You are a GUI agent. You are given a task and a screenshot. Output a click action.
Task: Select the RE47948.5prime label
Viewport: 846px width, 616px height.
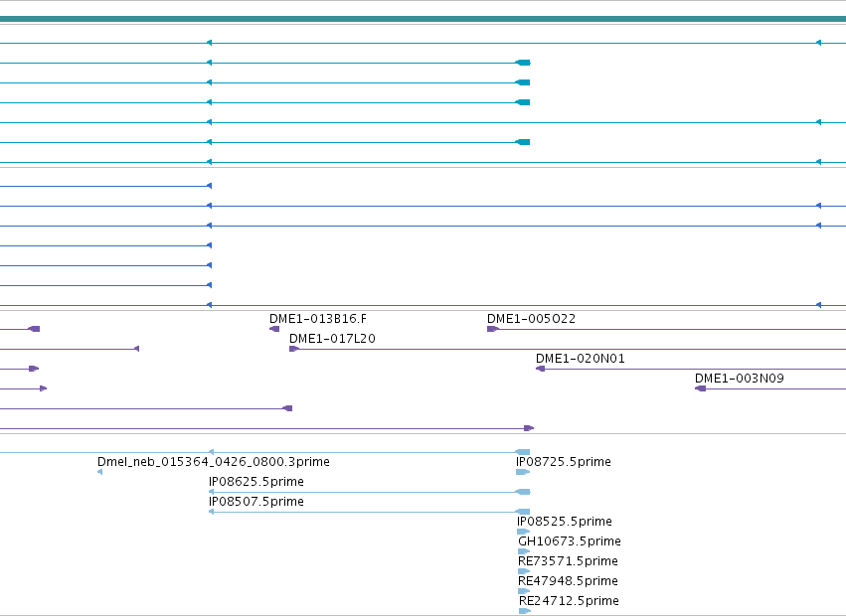pyautogui.click(x=568, y=581)
